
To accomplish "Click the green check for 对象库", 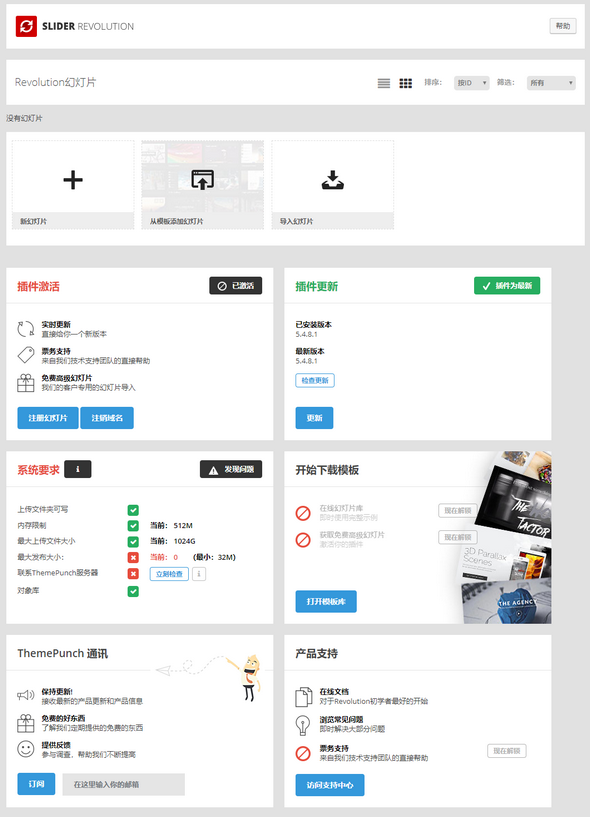I will (x=133, y=591).
